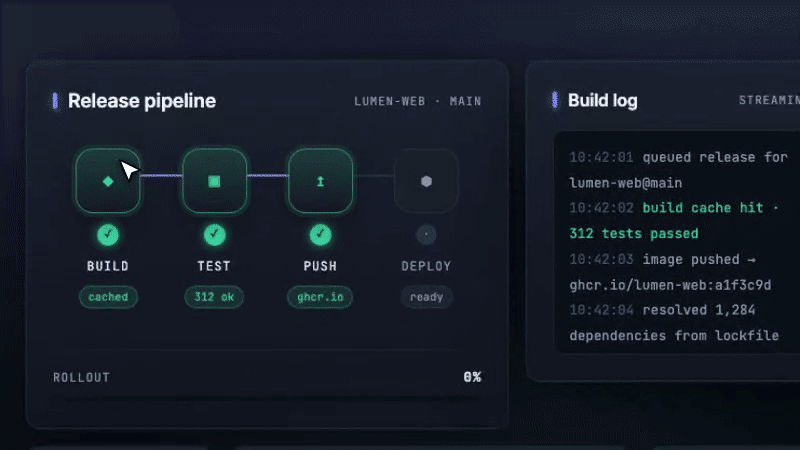Click the '10:42:04' log timestamp
Screen dimensions: 800x450
pos(602,310)
